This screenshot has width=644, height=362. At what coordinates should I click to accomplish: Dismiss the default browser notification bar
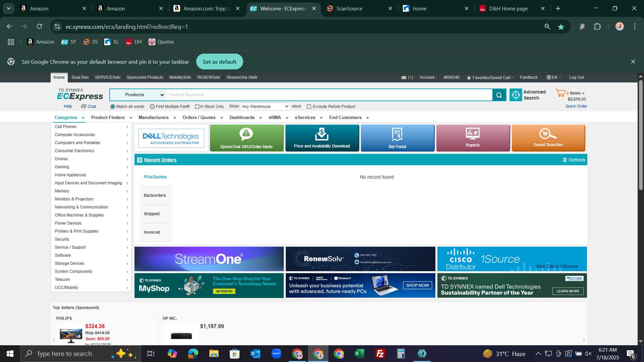coord(633,62)
